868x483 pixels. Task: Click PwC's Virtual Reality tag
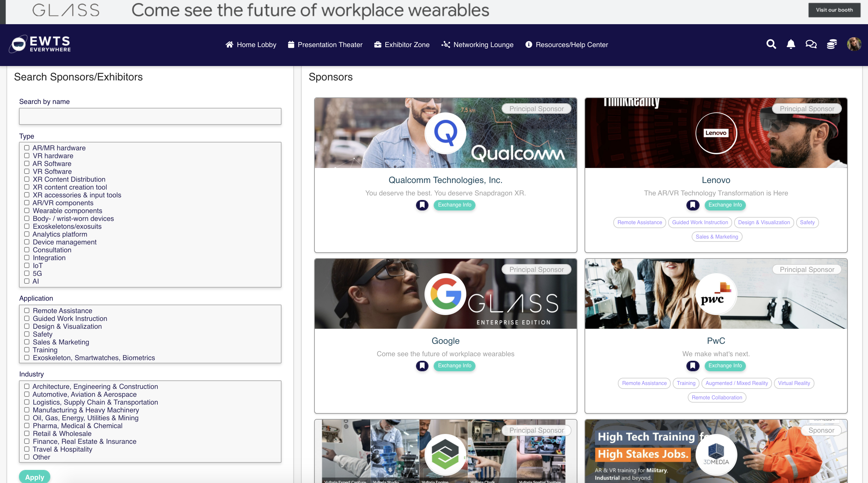point(794,384)
